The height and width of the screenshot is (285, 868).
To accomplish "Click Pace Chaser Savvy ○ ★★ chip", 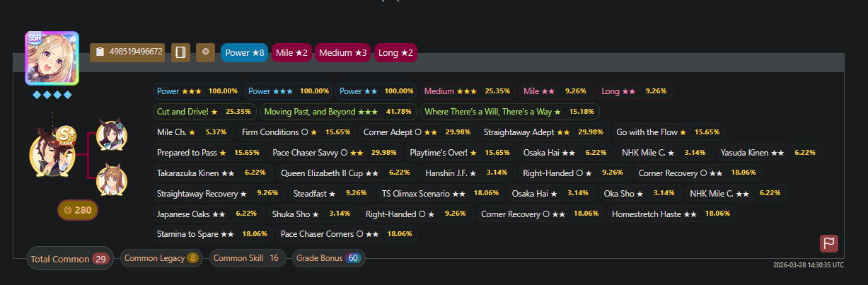I will (334, 153).
